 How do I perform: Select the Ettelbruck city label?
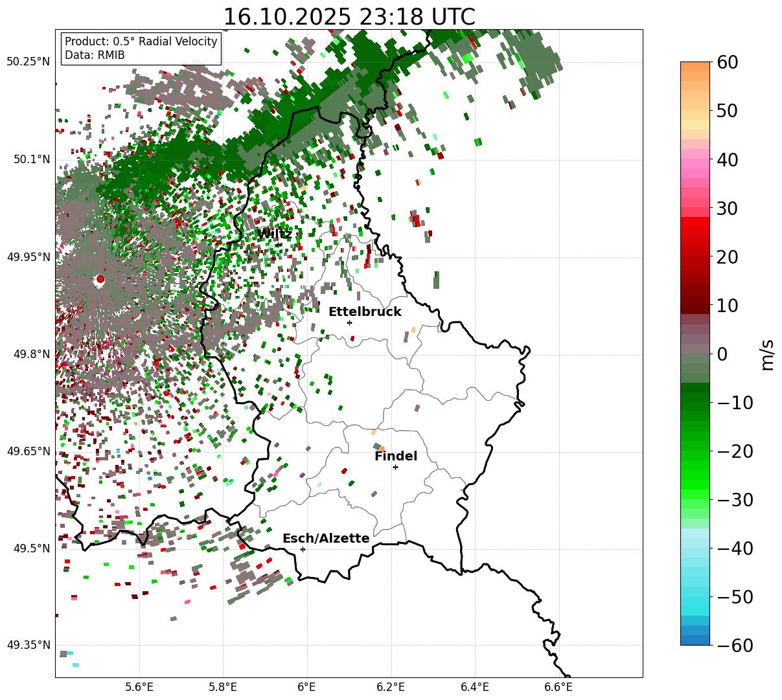[x=365, y=312]
